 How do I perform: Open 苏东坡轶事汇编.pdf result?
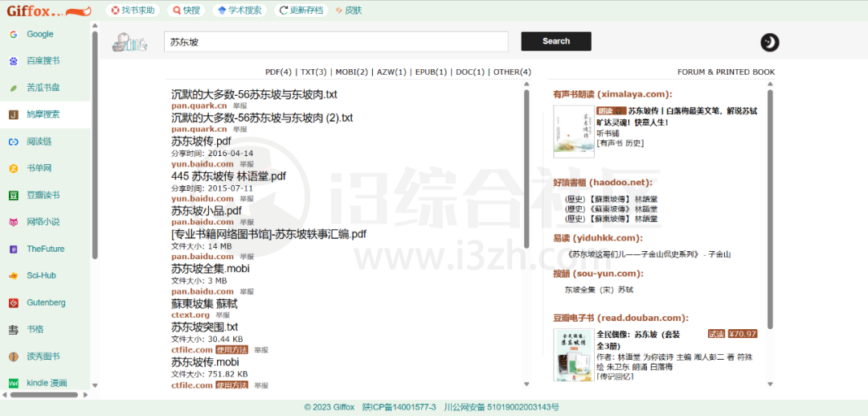(x=268, y=234)
